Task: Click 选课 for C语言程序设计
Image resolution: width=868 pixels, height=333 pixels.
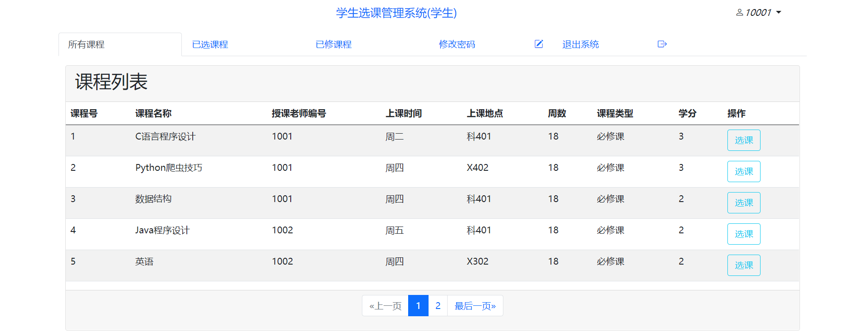Action: [744, 140]
